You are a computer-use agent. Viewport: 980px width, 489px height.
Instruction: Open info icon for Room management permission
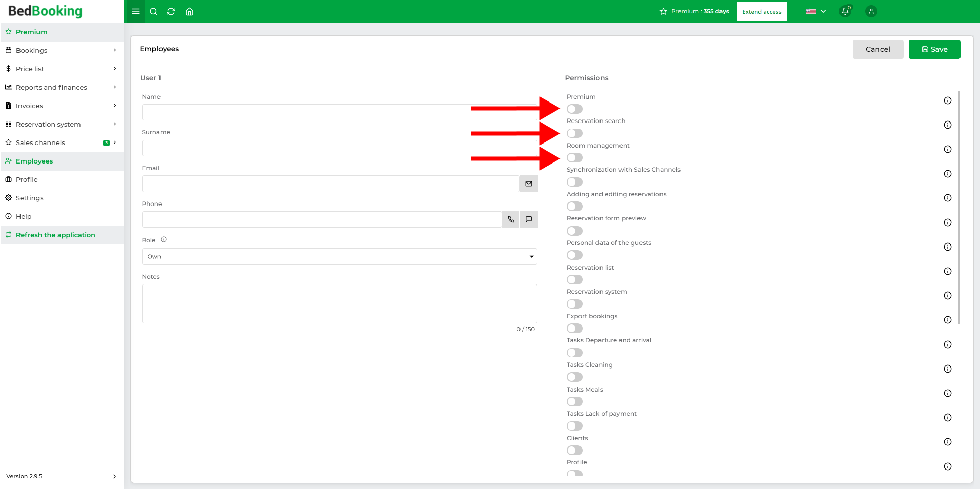pos(948,149)
